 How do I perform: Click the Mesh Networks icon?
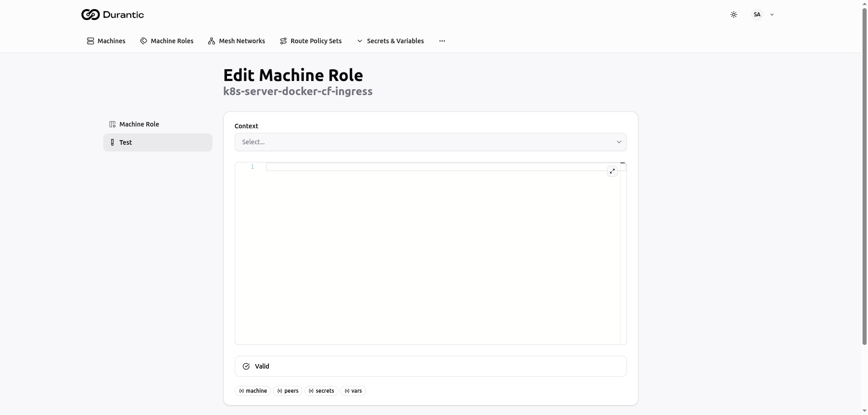click(x=212, y=41)
